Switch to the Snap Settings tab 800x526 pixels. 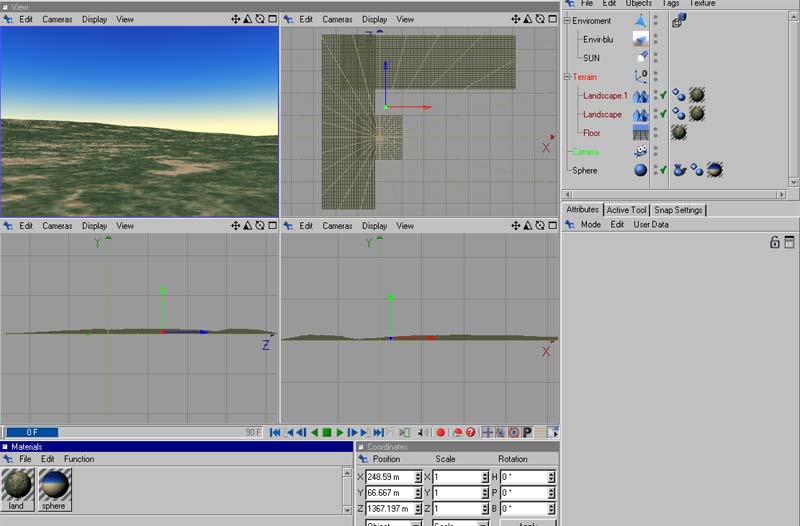pos(679,210)
